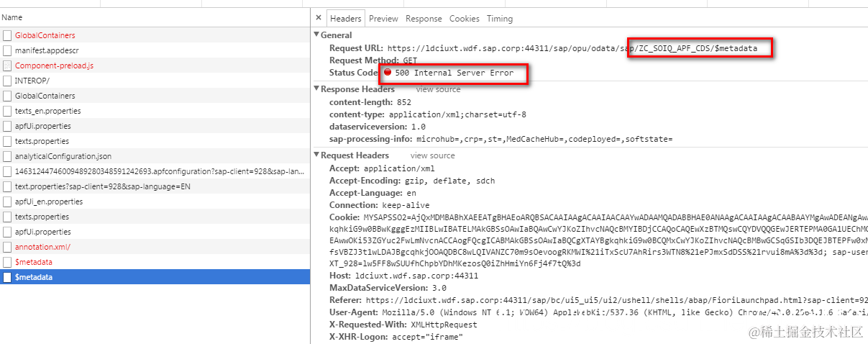Image resolution: width=868 pixels, height=344 pixels.
Task: Click the file icon for annotation.xml/
Action: coord(7,247)
